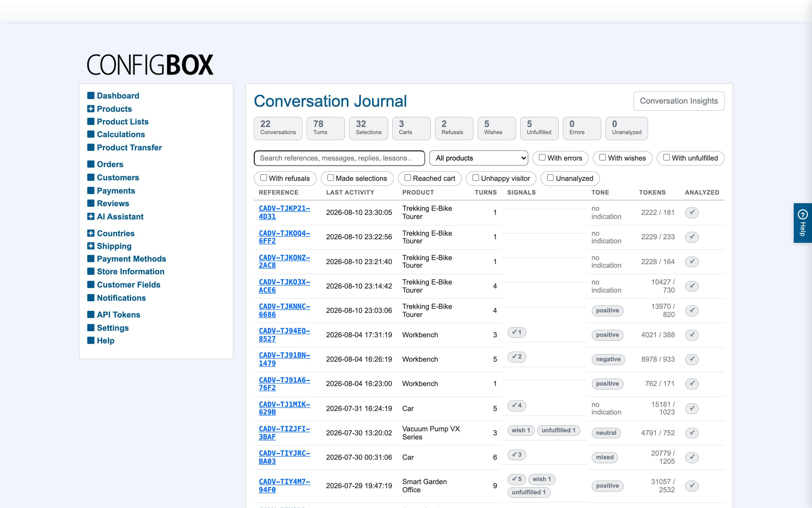812x508 pixels.
Task: Go to Product Lists in sidebar
Action: point(123,122)
